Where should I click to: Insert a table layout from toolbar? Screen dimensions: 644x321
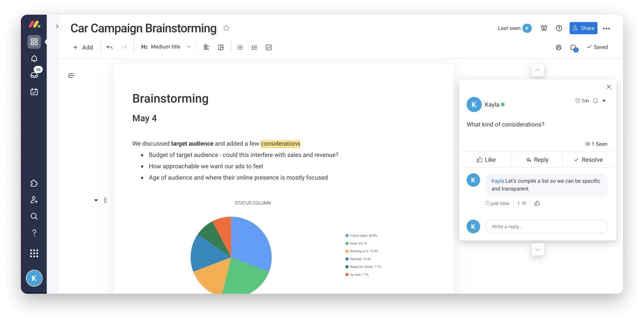(221, 47)
